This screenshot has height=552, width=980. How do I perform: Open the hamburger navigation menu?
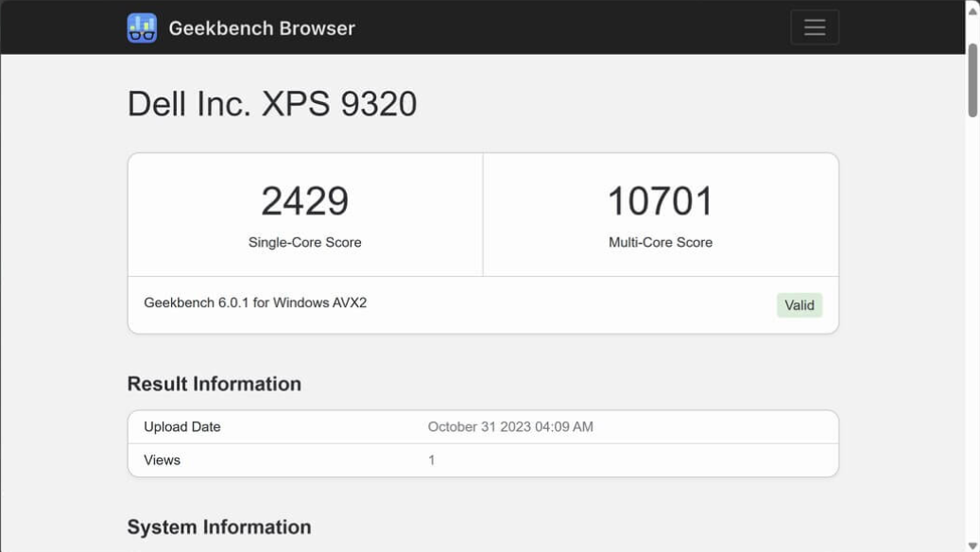(x=814, y=27)
